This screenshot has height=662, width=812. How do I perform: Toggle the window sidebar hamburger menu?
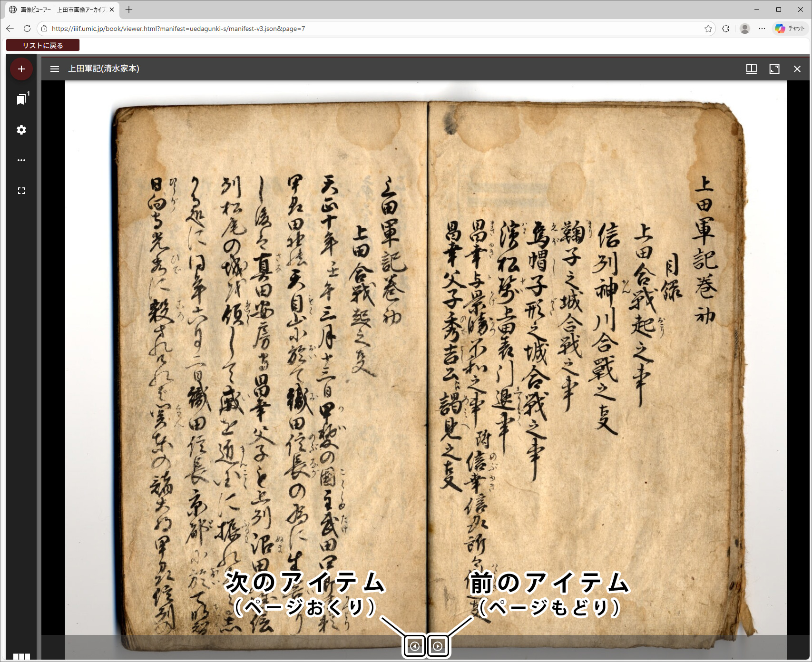pos(55,69)
